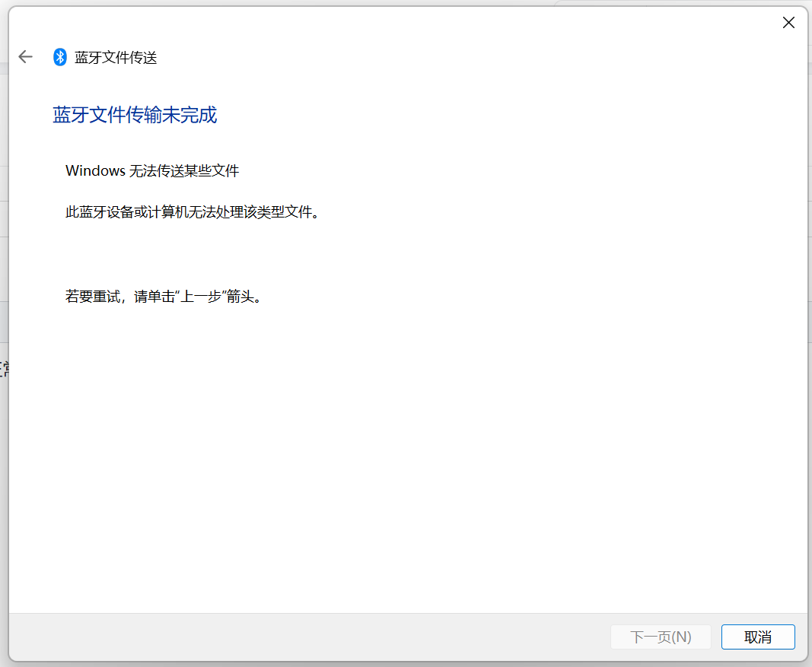Click the partially visible window behind the dialog
This screenshot has height=667, width=812.
click(5, 365)
